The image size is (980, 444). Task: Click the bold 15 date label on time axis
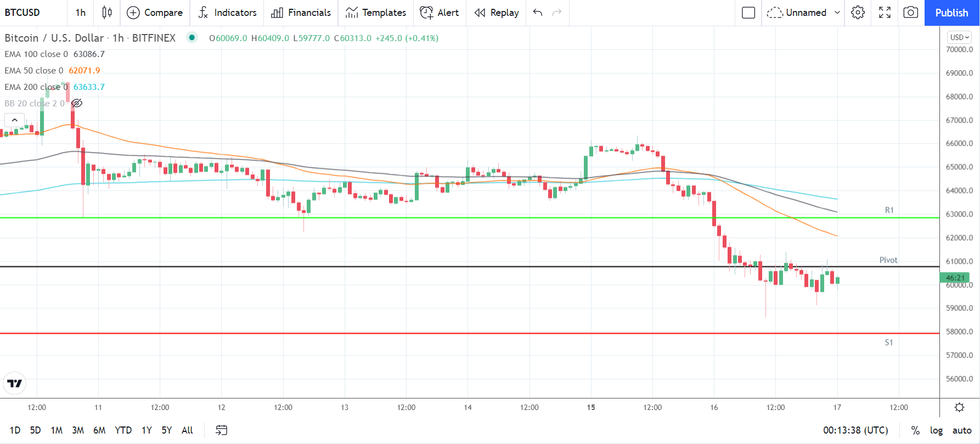click(x=591, y=407)
